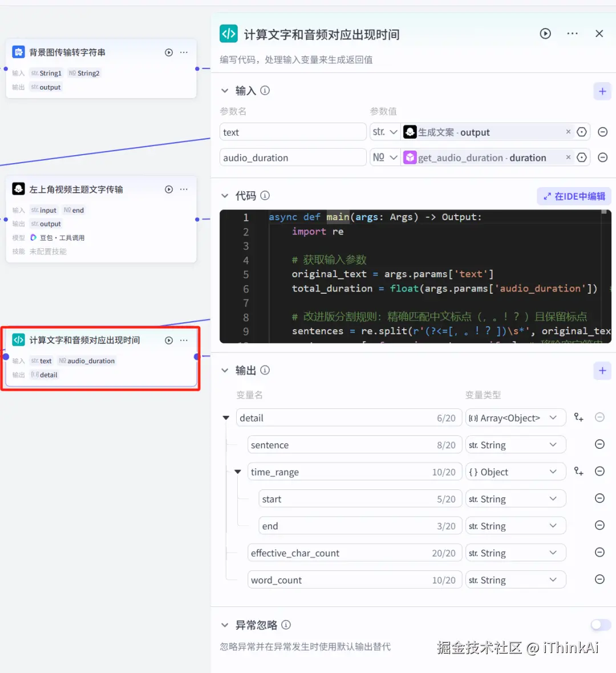Delete the word_count output variable
The image size is (616, 673).
click(599, 579)
